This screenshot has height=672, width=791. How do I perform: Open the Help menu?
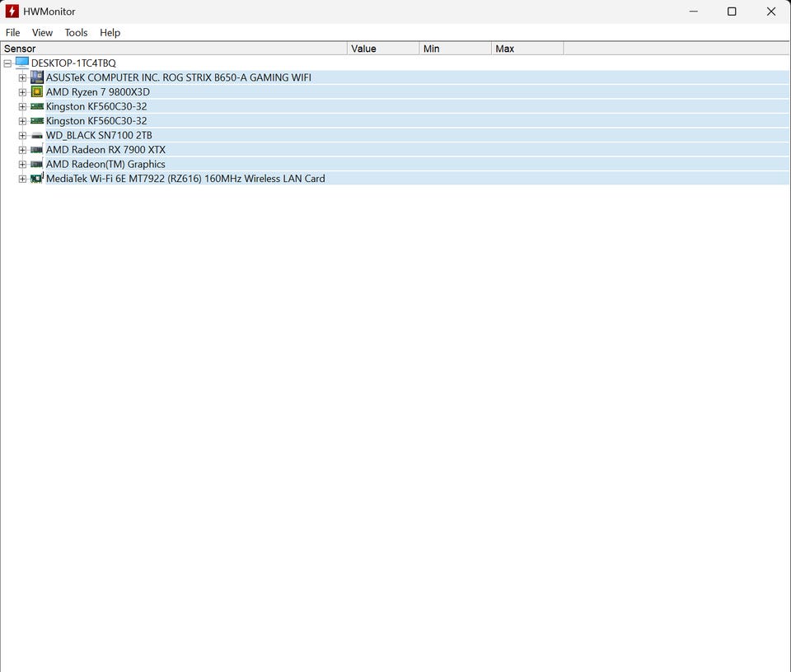pyautogui.click(x=110, y=33)
